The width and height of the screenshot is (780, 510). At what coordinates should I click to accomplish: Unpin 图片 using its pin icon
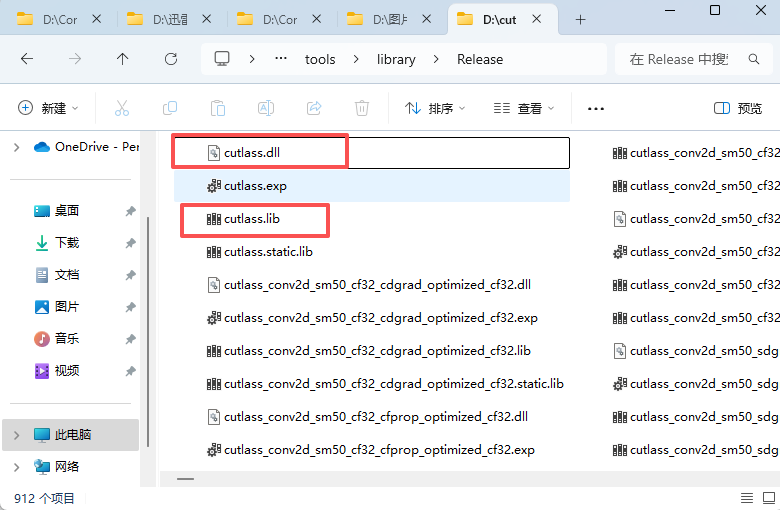(130, 307)
